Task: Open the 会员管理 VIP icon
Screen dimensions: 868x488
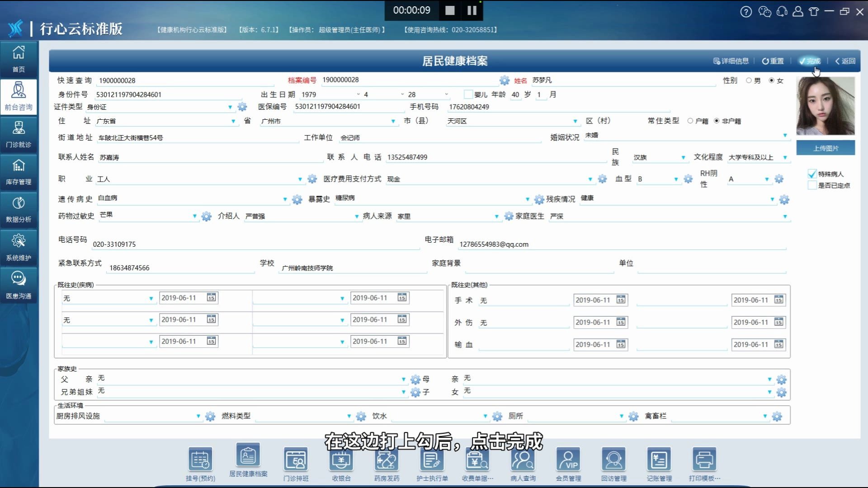Action: tap(568, 460)
